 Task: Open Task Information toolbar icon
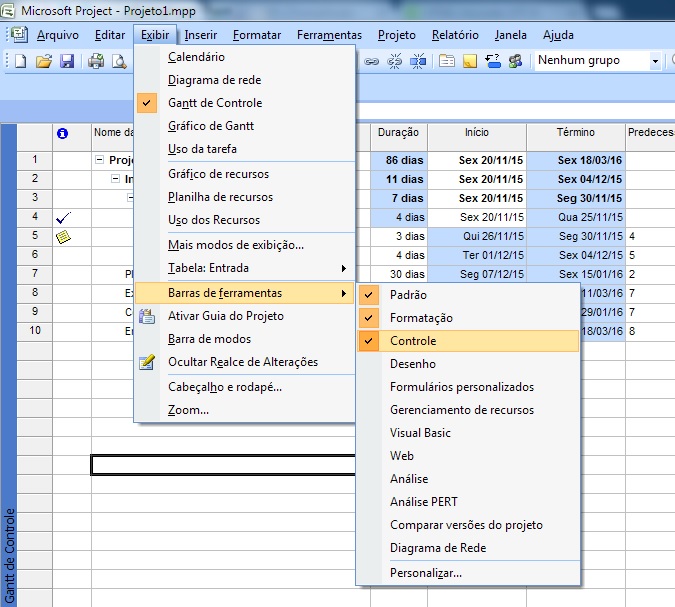tap(446, 61)
